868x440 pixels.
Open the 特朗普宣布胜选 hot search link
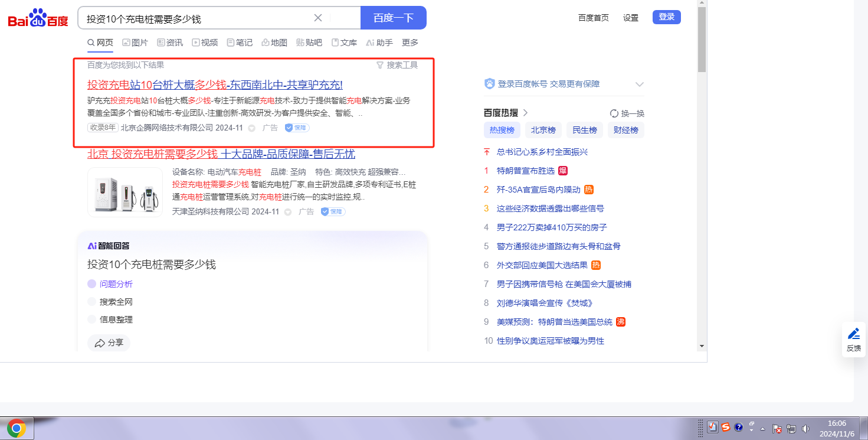coord(525,171)
